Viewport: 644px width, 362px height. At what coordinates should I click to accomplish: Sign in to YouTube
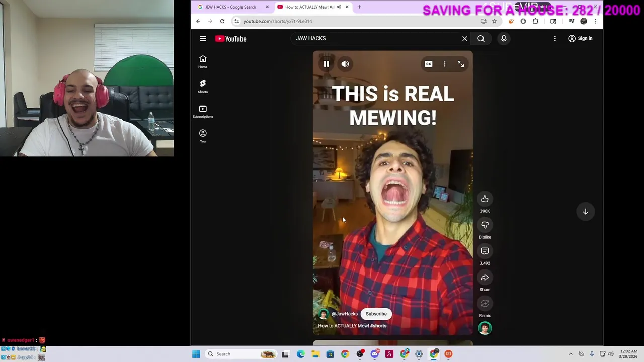[x=580, y=38]
